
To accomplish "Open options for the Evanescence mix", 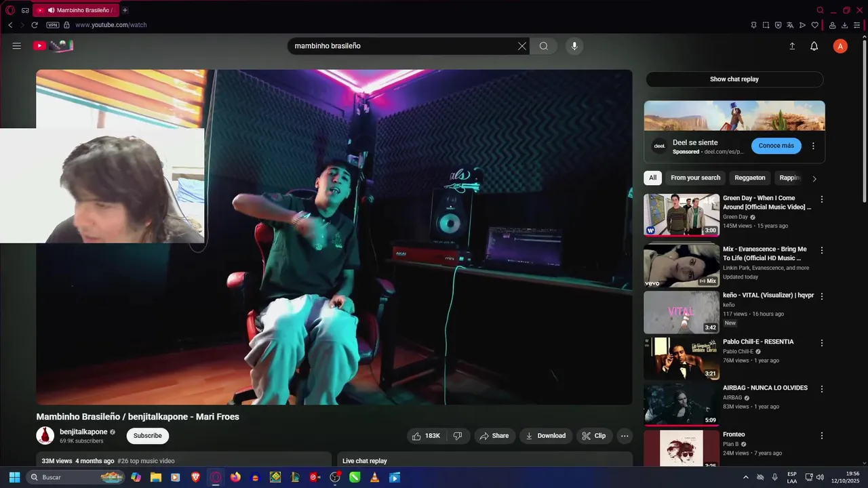I will coord(822,250).
